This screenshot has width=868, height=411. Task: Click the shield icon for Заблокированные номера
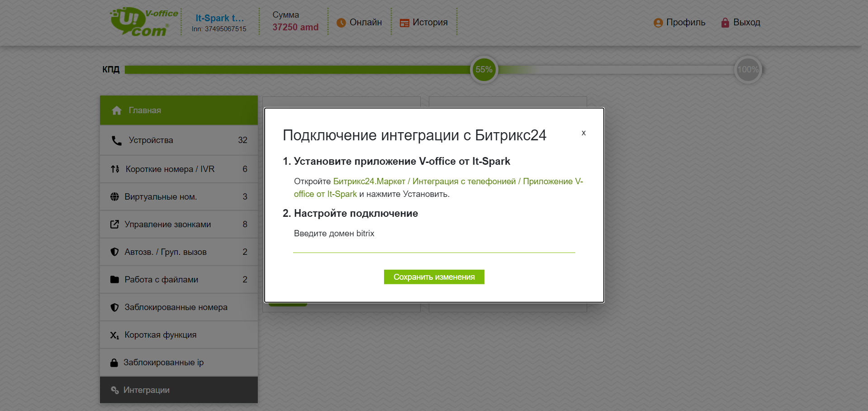[115, 307]
